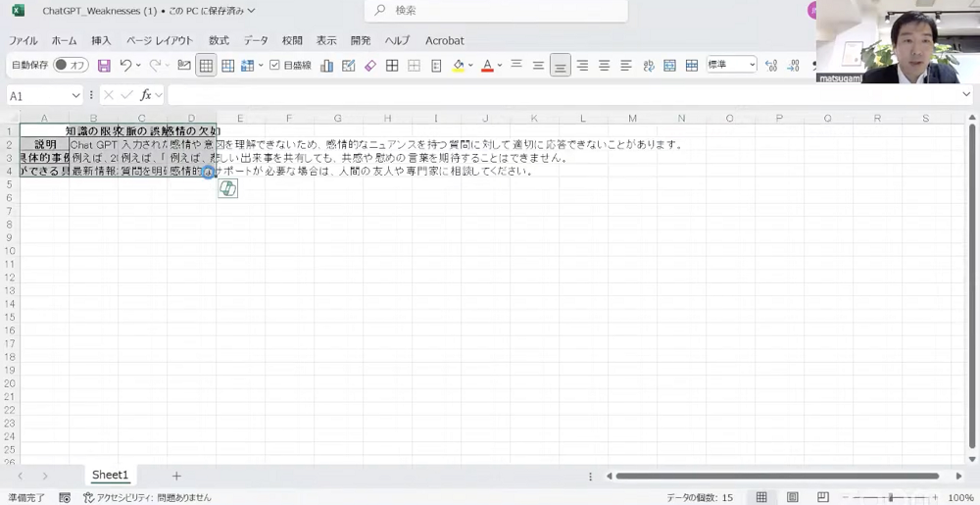Expand the formula bar chevron at right

967,94
